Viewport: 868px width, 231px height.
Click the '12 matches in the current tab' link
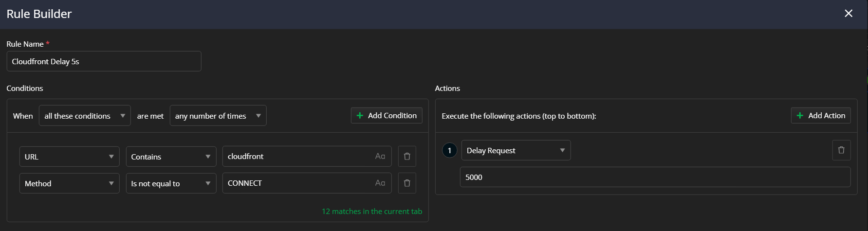coord(372,212)
